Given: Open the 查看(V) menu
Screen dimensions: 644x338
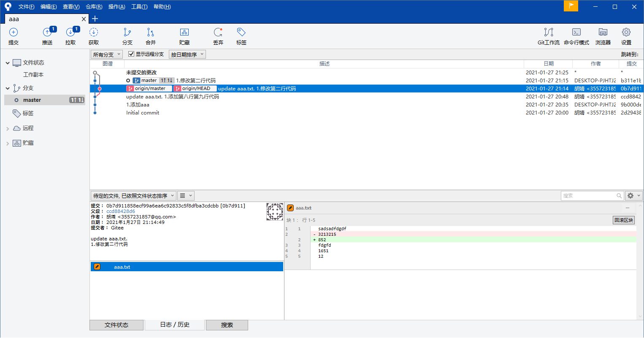Looking at the screenshot, I should (x=71, y=7).
